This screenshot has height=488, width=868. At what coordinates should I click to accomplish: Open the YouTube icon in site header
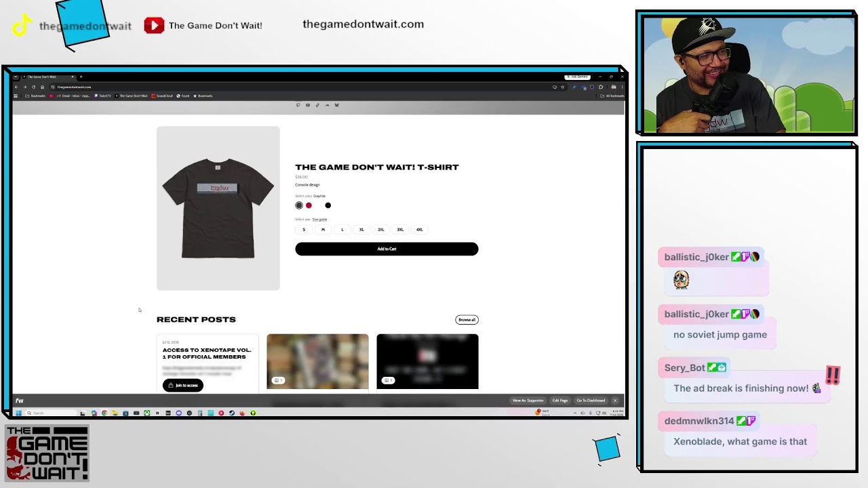point(308,105)
